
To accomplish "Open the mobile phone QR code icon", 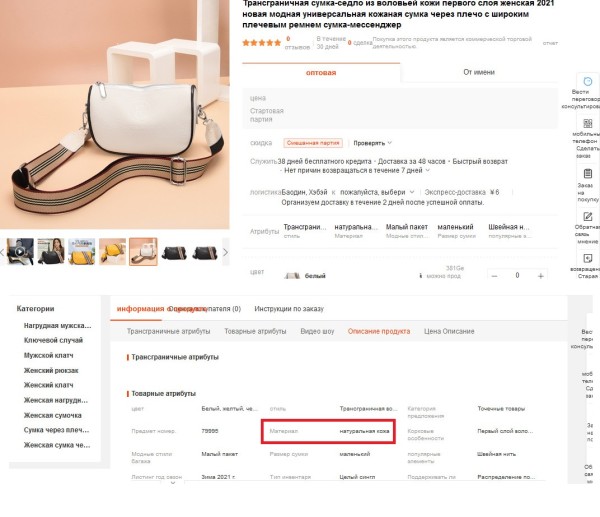I will tap(587, 124).
